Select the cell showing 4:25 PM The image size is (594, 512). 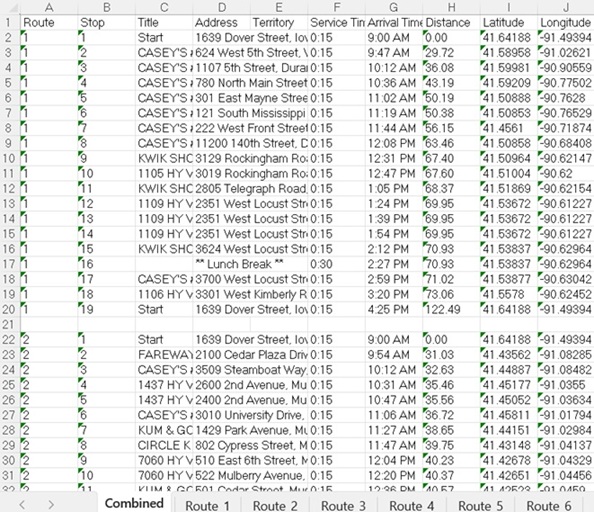[394, 309]
